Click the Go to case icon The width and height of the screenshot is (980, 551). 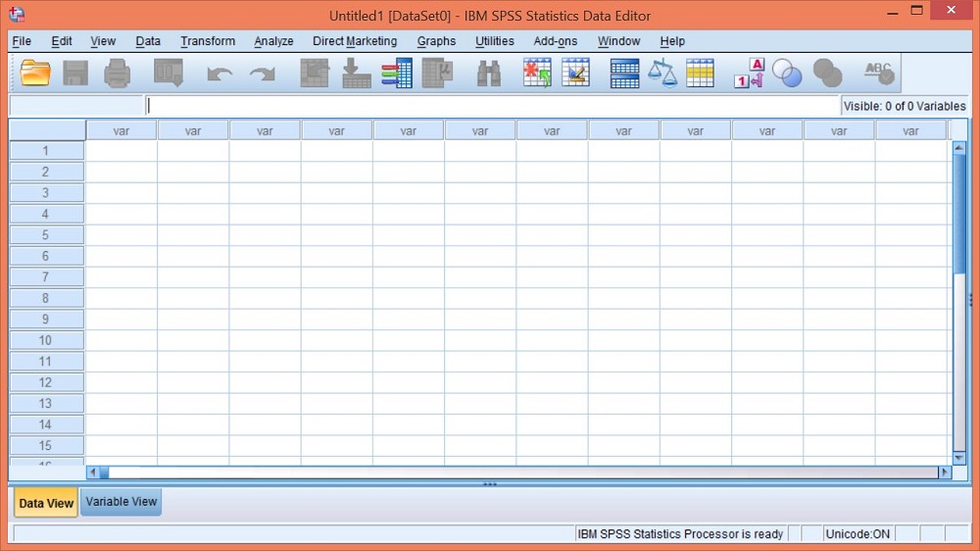315,74
